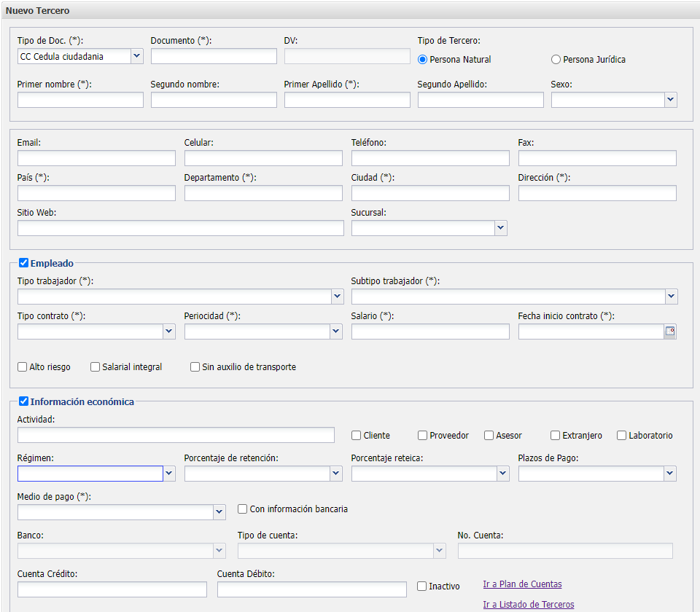Open the Listado de Terceros link
The width and height of the screenshot is (700, 612).
coord(528,605)
